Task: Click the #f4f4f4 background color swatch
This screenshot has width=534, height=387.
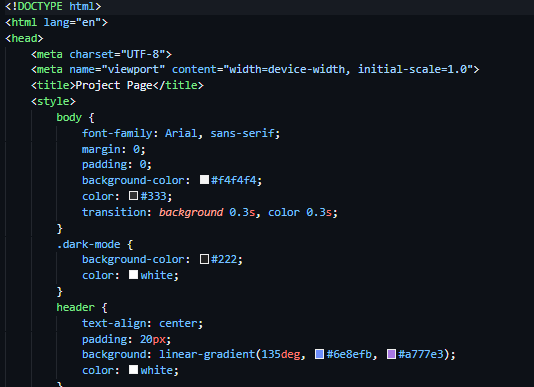Action: (204, 180)
